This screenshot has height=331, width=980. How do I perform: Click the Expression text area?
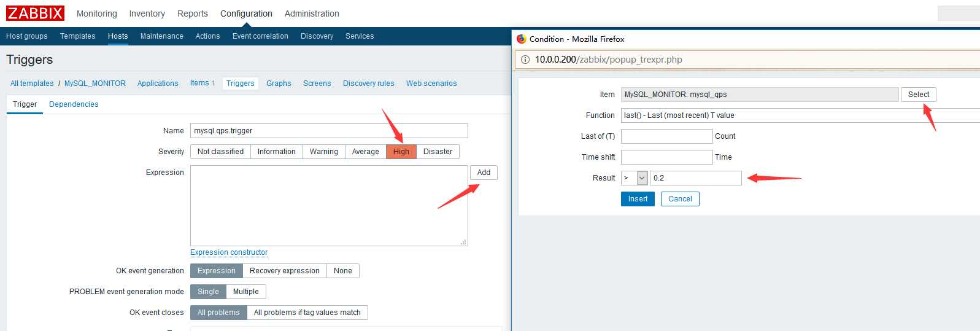pyautogui.click(x=329, y=206)
